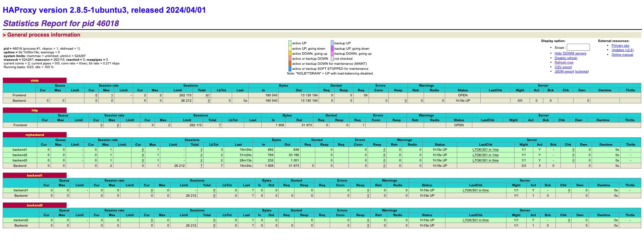
Task: Click the Refresh now link
Action: [564, 62]
